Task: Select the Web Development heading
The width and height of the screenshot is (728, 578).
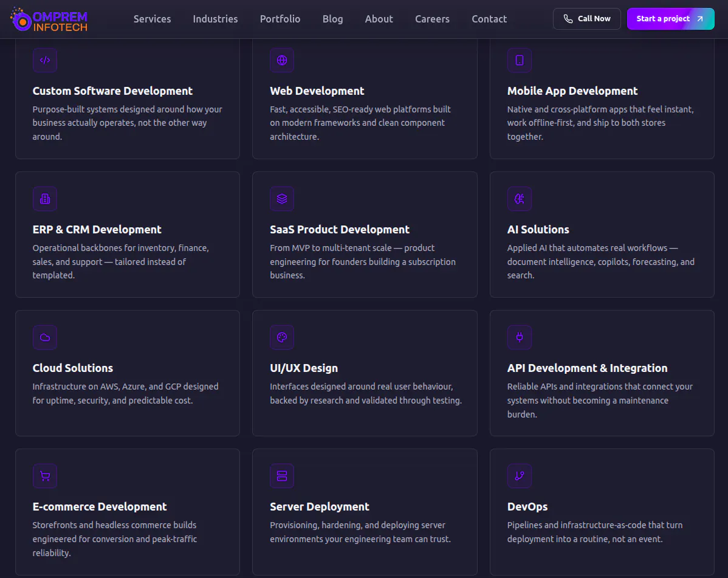Action: pyautogui.click(x=317, y=91)
